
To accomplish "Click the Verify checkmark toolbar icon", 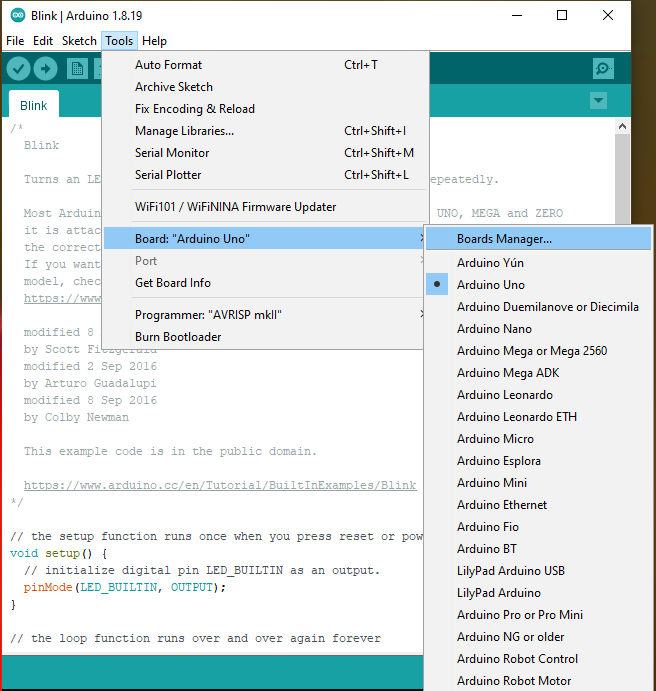I will [18, 69].
